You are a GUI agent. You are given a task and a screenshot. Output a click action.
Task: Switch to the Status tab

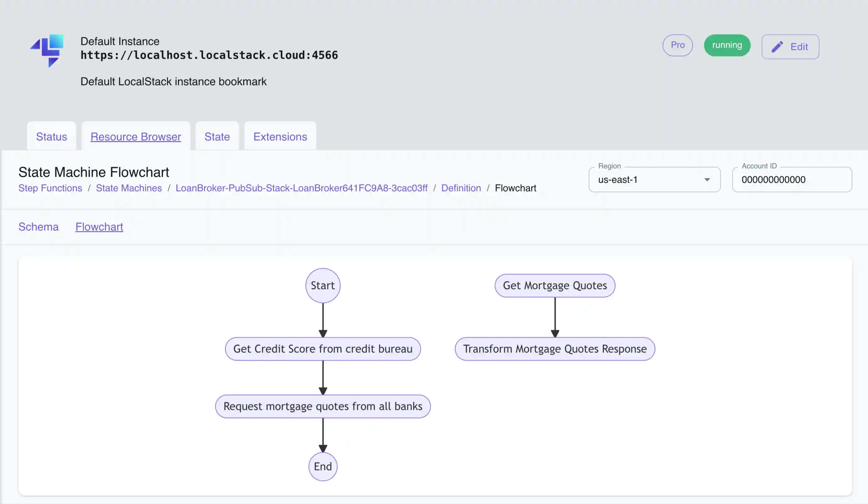click(x=51, y=137)
